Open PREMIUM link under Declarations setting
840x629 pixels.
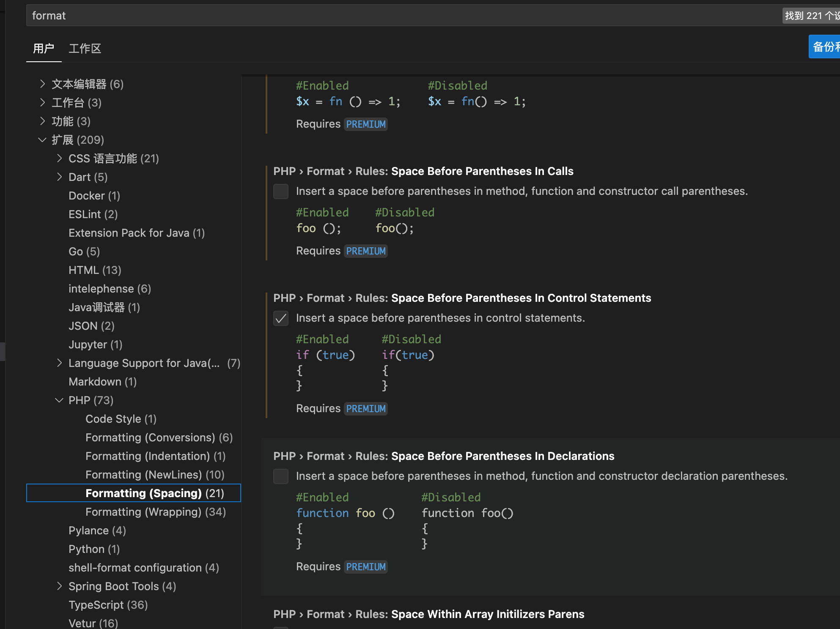[x=366, y=567]
